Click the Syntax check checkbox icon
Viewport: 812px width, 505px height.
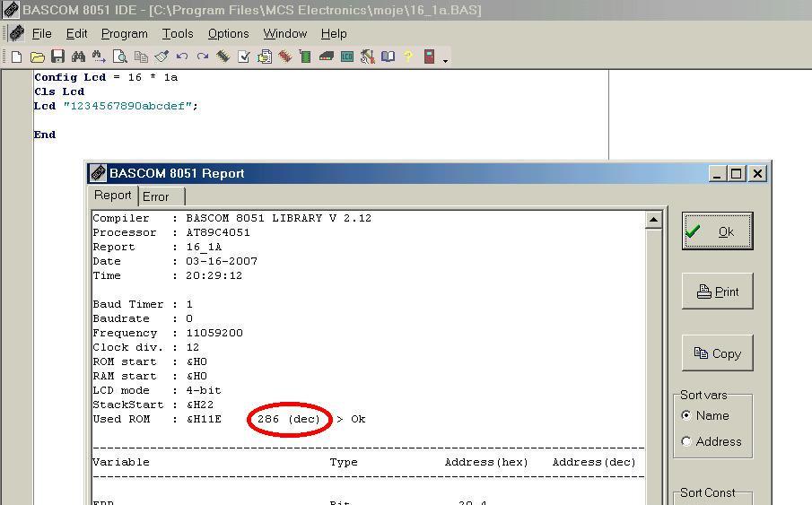tap(243, 57)
